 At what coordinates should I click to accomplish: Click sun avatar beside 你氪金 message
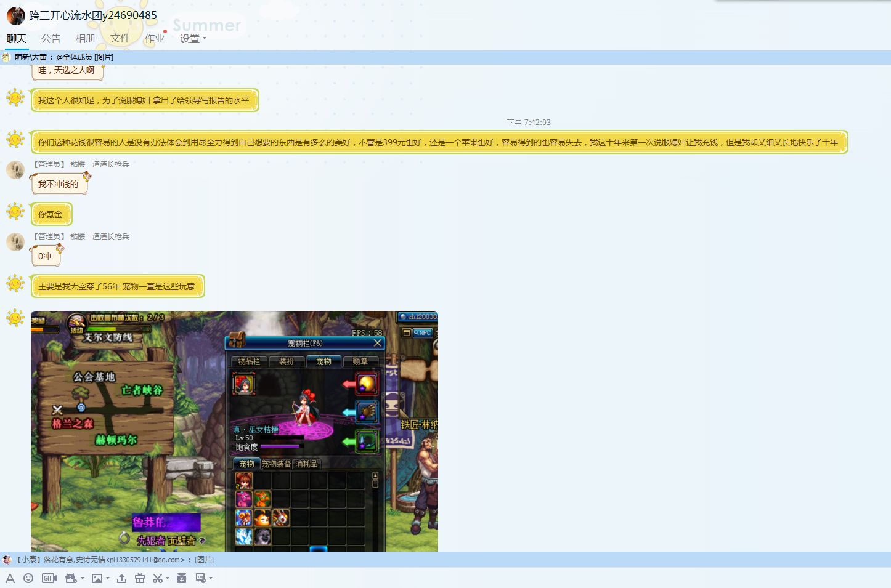(15, 211)
